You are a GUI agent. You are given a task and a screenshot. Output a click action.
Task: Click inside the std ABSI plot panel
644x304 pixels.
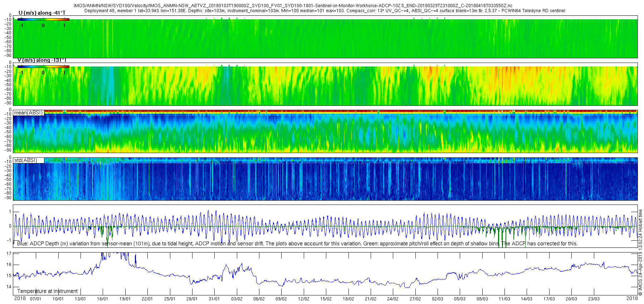pyautogui.click(x=325, y=179)
